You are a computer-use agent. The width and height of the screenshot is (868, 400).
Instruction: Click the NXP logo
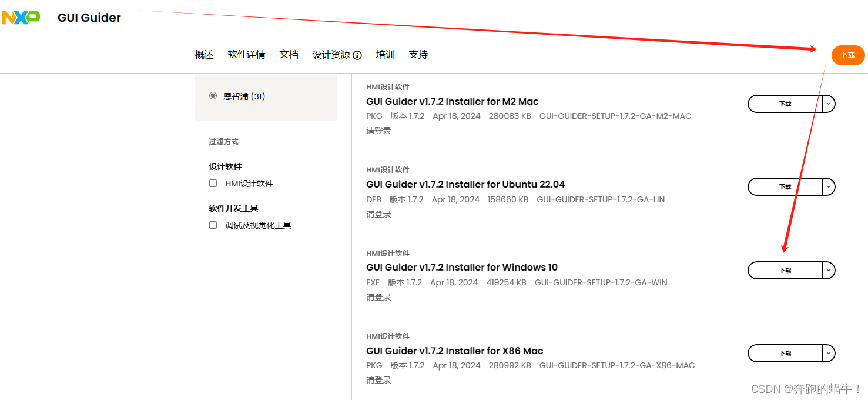click(x=21, y=18)
